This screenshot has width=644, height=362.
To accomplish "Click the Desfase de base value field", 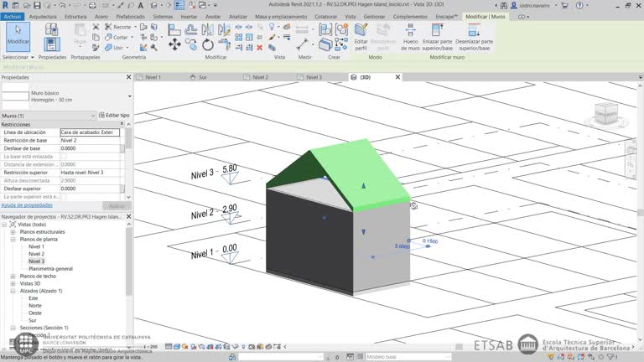I will click(90, 148).
